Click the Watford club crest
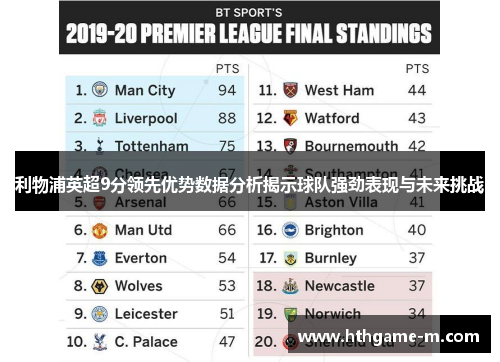The width and height of the screenshot is (500, 362). pyautogui.click(x=290, y=118)
